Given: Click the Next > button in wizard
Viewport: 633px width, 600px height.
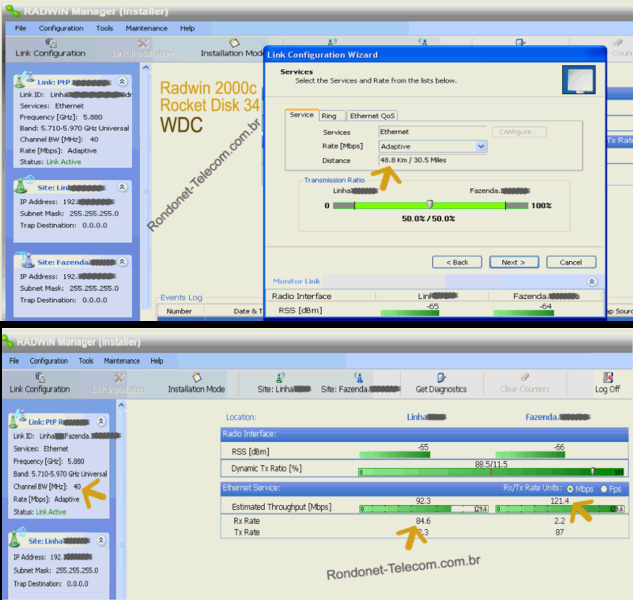Looking at the screenshot, I should tap(514, 262).
